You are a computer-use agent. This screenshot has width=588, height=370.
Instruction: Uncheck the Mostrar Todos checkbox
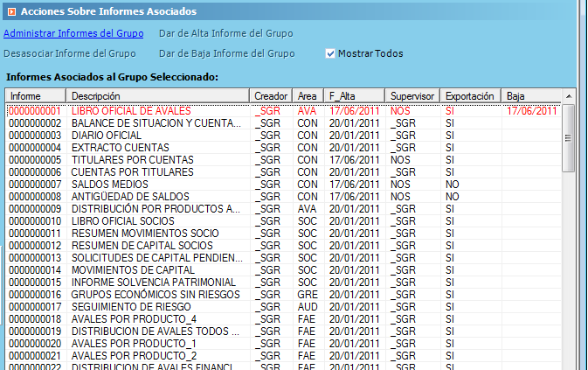pos(330,53)
